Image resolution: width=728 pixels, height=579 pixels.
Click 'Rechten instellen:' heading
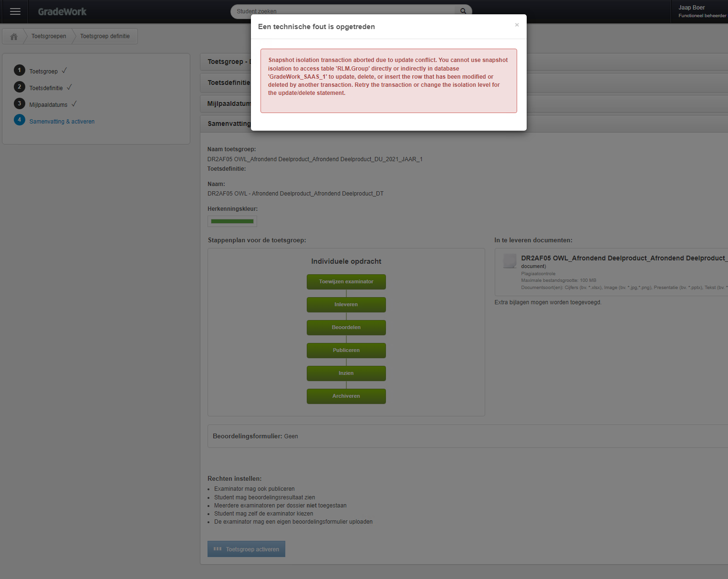pyautogui.click(x=234, y=479)
